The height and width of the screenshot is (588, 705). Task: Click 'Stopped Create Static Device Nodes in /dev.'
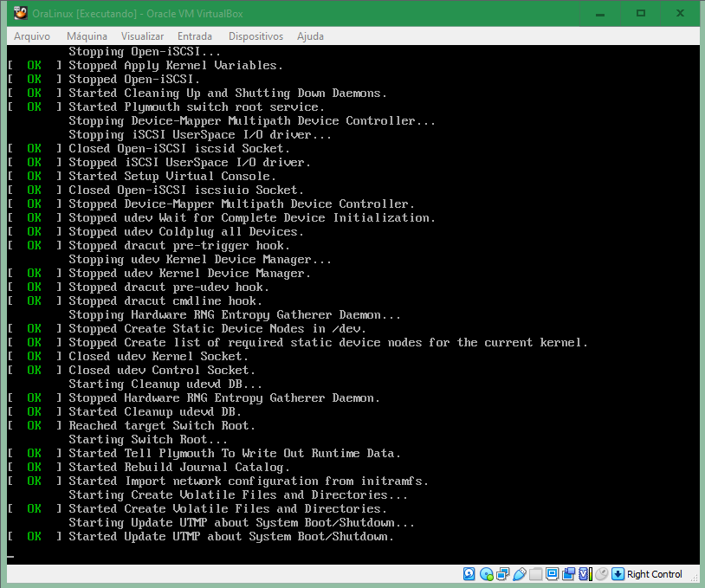tap(217, 328)
